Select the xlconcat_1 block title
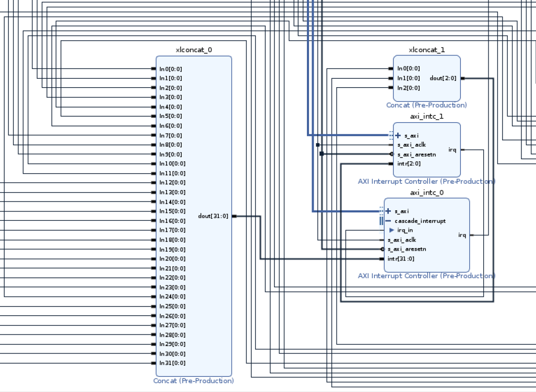536x392 pixels. coord(426,50)
